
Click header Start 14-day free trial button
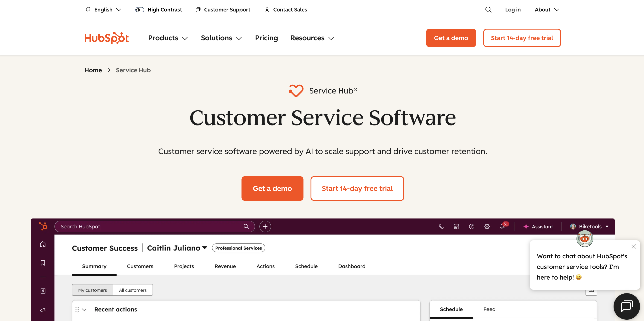(522, 38)
